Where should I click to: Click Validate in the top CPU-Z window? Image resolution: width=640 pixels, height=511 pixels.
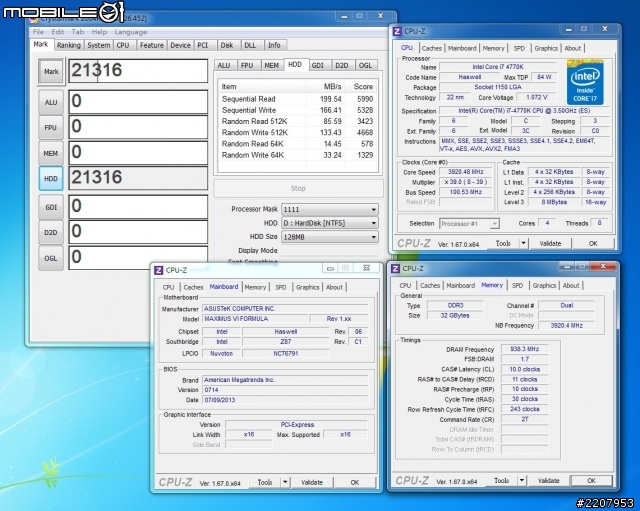pos(550,243)
